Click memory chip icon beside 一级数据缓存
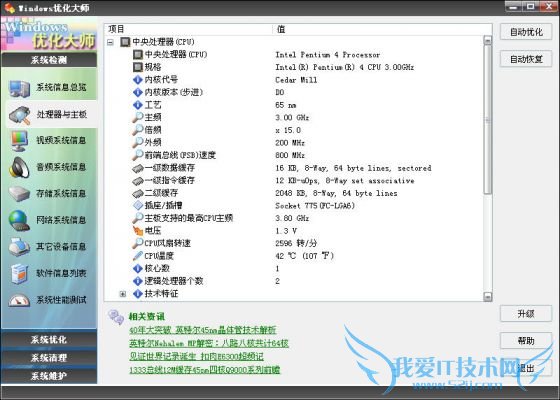Screen dimensions: 560x400 [x=138, y=168]
